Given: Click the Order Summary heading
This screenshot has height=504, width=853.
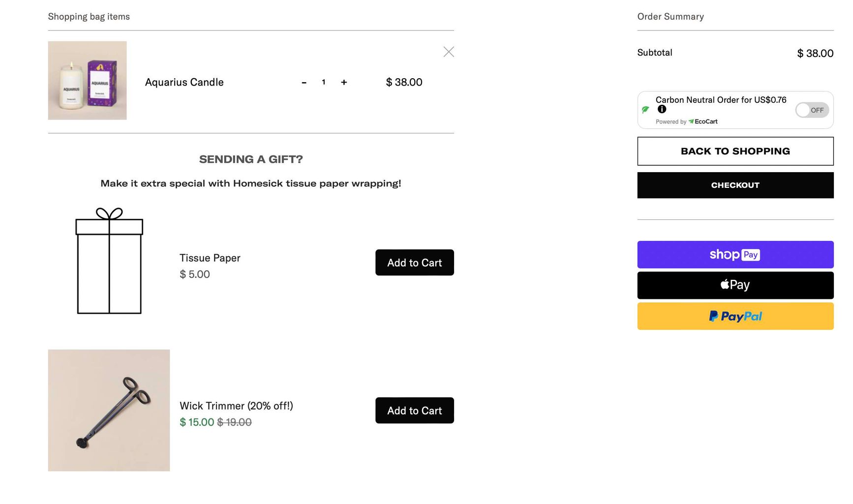Looking at the screenshot, I should pos(670,17).
